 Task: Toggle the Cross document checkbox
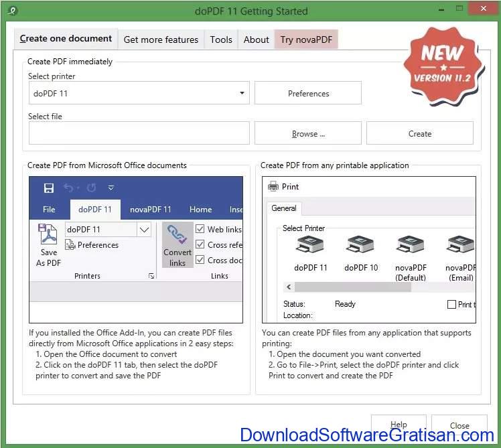[200, 260]
